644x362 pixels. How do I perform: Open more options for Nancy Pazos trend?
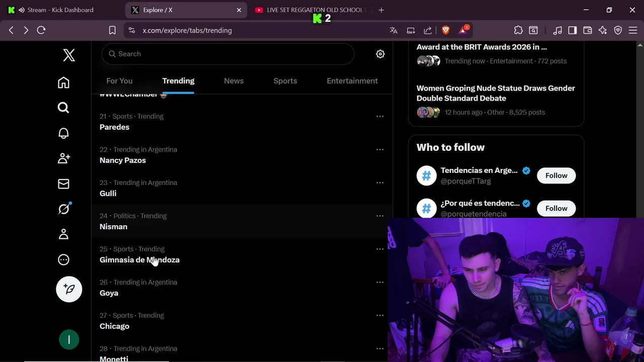coord(380,149)
